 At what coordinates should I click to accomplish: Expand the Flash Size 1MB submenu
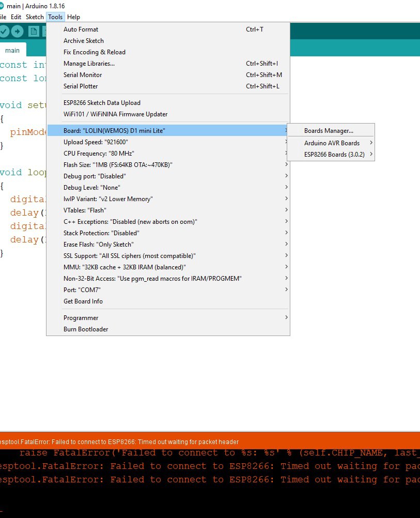click(168, 165)
